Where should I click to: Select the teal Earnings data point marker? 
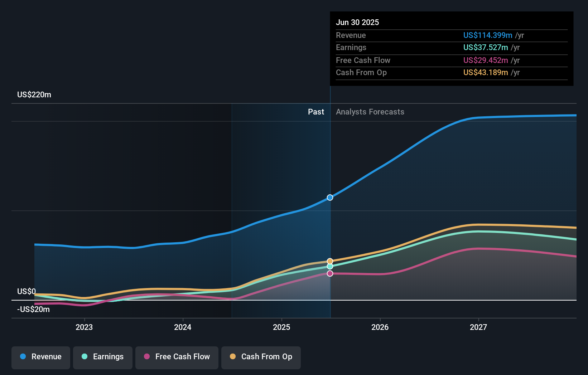[x=330, y=267]
